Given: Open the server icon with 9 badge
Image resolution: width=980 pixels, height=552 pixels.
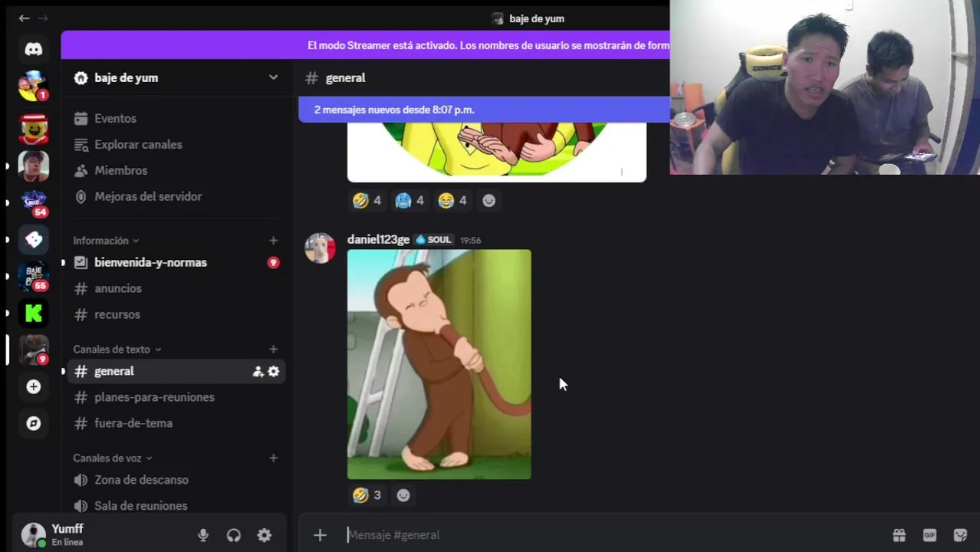Looking at the screenshot, I should coord(33,350).
